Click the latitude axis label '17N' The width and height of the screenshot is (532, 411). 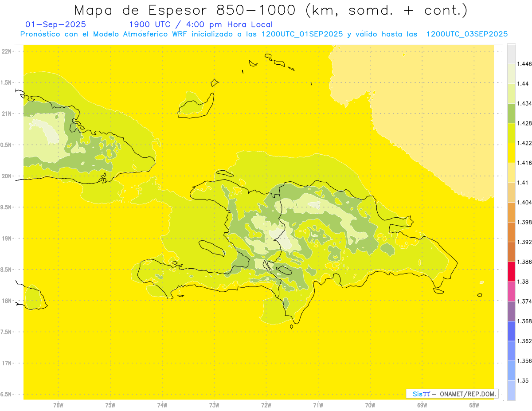7,363
